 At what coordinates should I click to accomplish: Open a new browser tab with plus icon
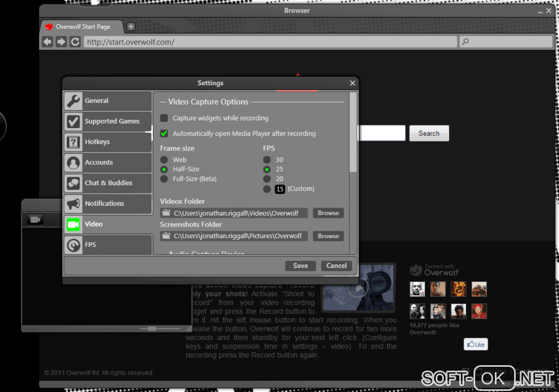pos(131,26)
